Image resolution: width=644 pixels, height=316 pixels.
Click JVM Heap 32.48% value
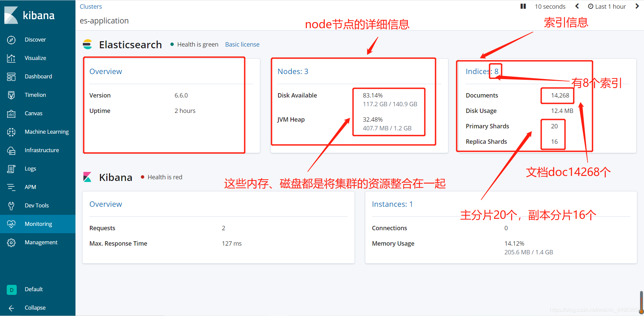(x=373, y=120)
